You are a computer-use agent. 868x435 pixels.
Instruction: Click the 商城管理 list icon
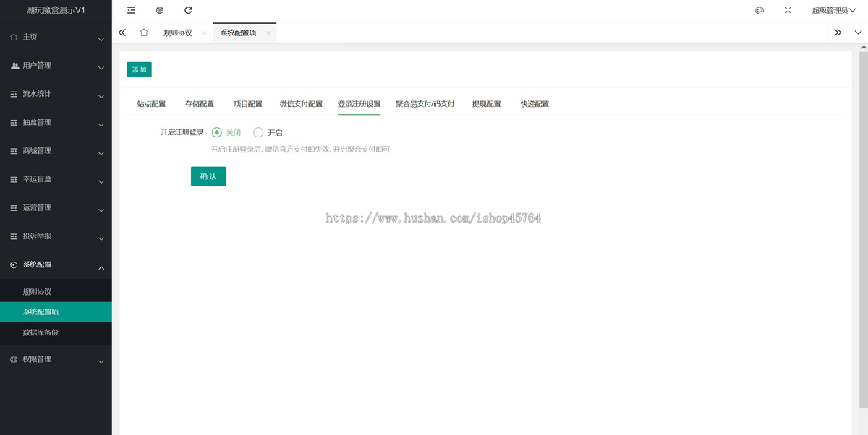pos(14,151)
